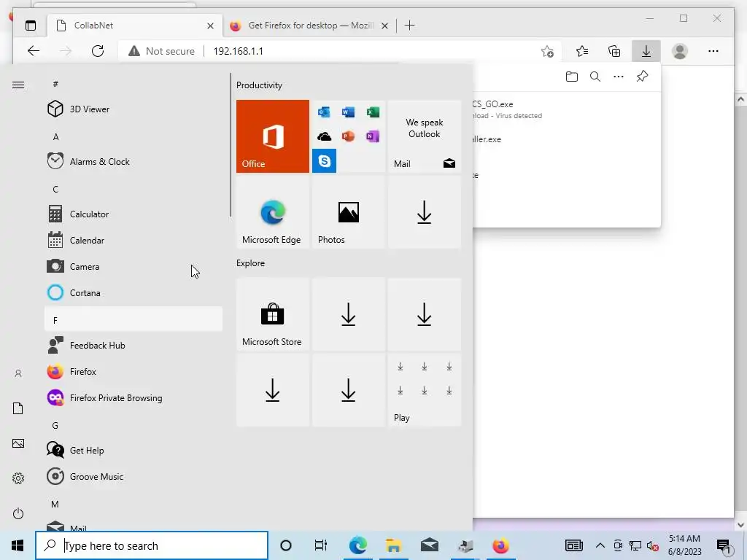Close the CollabNet tab
Screen dimensions: 747x560
point(210,26)
